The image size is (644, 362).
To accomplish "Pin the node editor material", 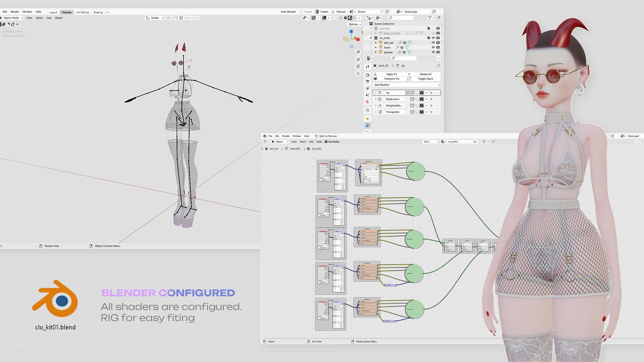I will click(x=493, y=142).
